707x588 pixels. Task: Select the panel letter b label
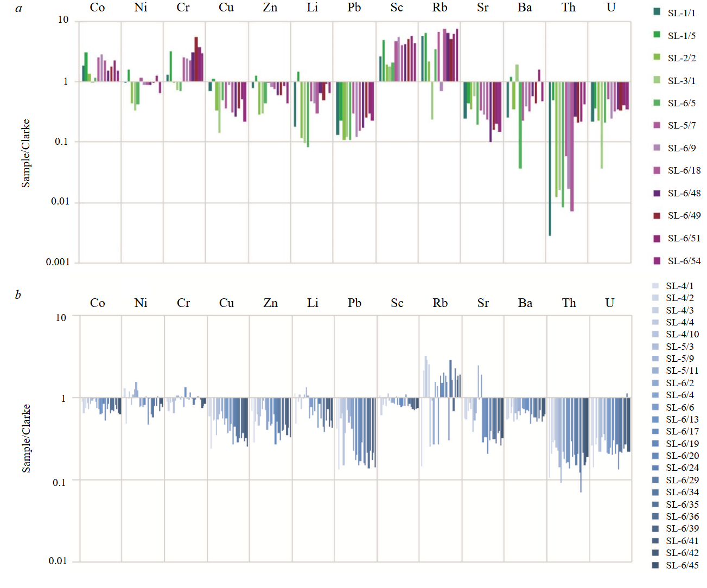click(x=18, y=295)
